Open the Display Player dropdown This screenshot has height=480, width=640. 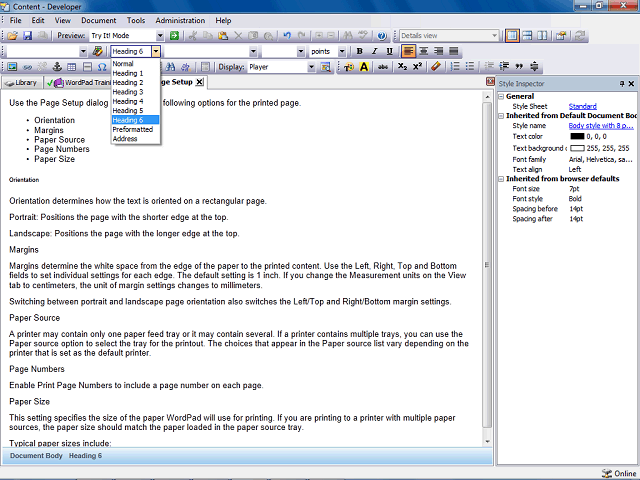coord(311,67)
